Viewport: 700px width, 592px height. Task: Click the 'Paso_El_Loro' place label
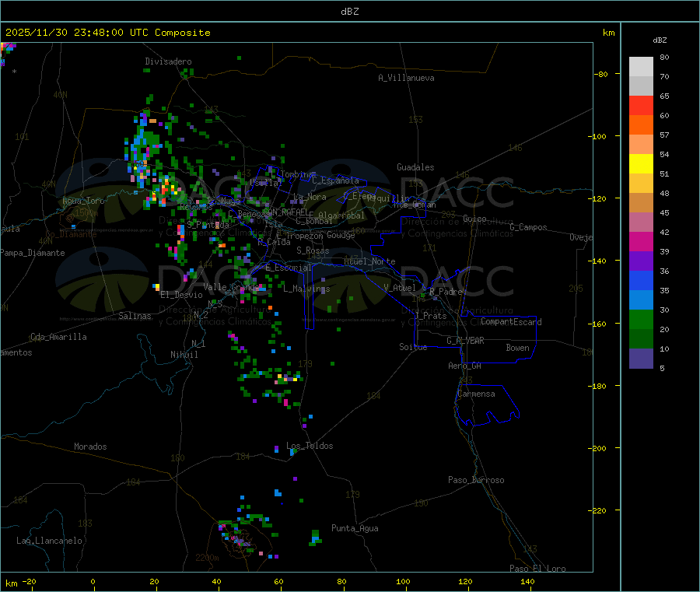tap(538, 569)
